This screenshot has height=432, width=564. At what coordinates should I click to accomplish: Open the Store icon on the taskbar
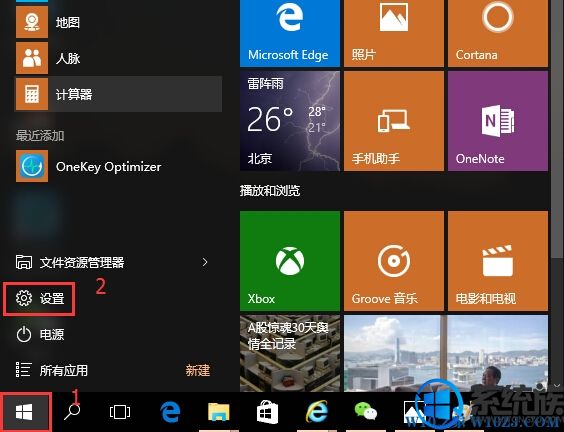[267, 412]
